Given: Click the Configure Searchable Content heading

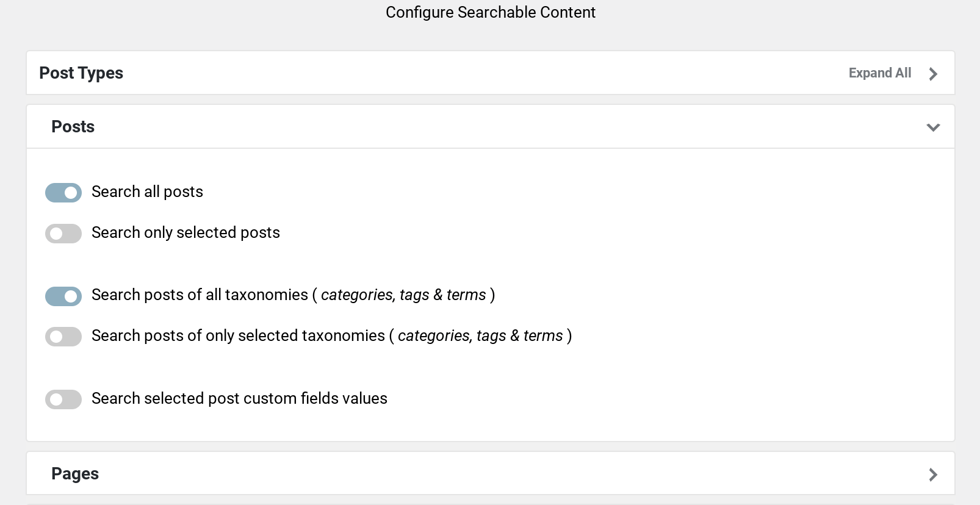Looking at the screenshot, I should (x=490, y=12).
